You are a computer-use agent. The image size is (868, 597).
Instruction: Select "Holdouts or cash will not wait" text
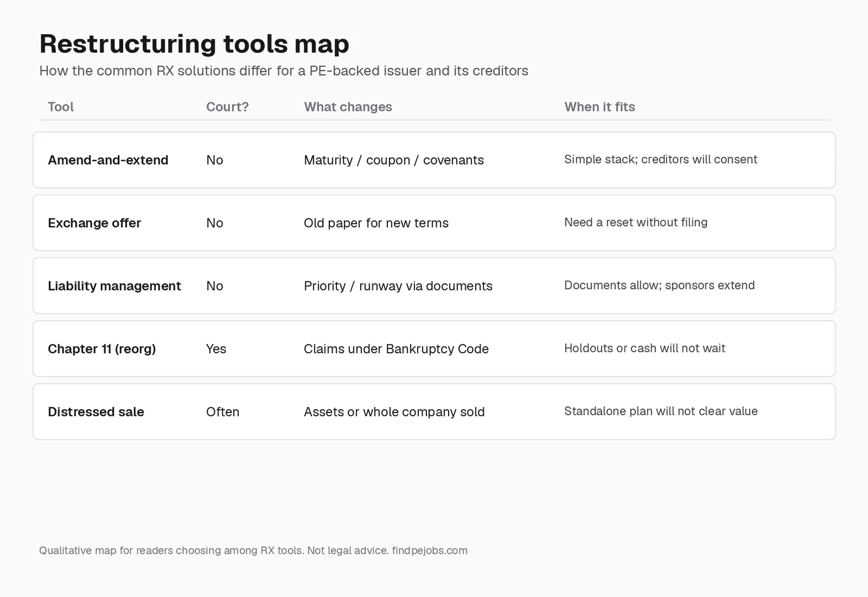coord(645,348)
